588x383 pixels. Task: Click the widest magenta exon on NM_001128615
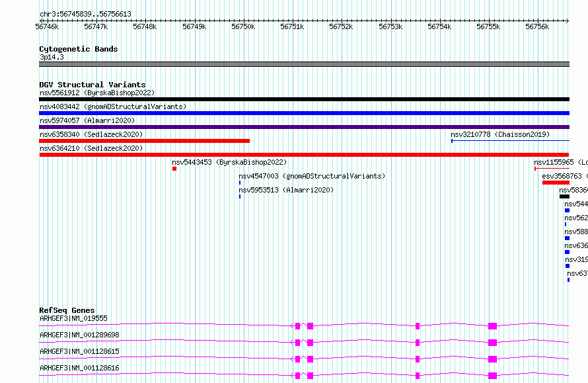tap(492, 359)
